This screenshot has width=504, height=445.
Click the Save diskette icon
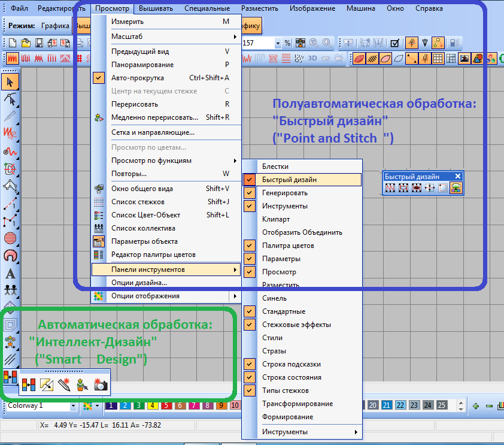[x=39, y=43]
